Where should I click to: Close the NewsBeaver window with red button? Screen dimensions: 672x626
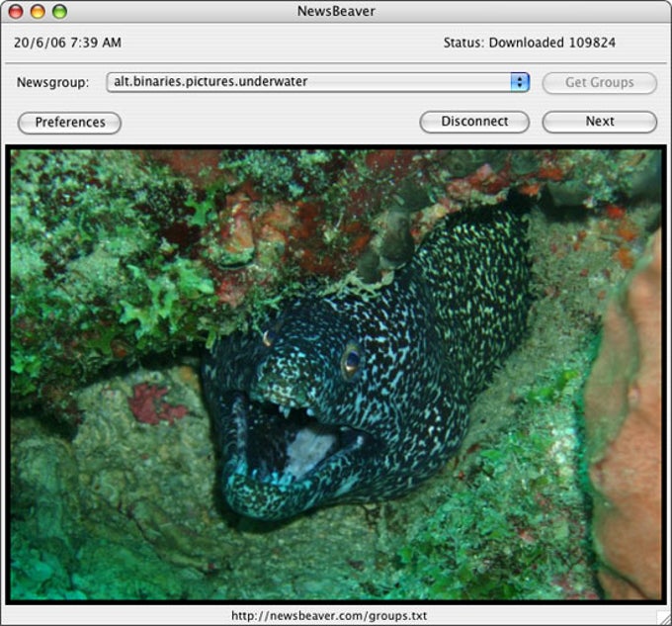16,12
